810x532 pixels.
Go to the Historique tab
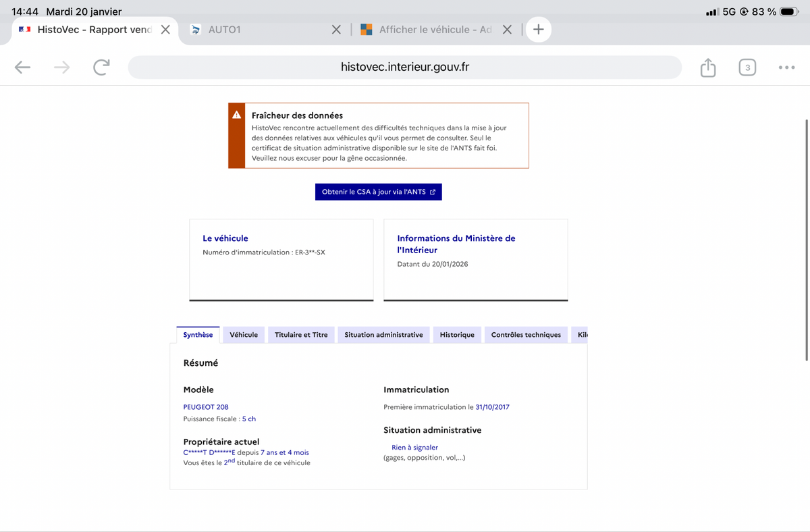point(457,335)
